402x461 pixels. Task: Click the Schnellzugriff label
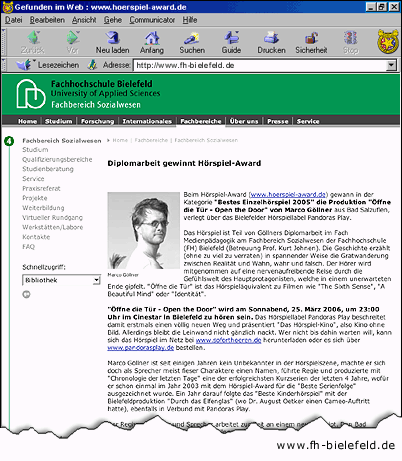[x=44, y=267]
